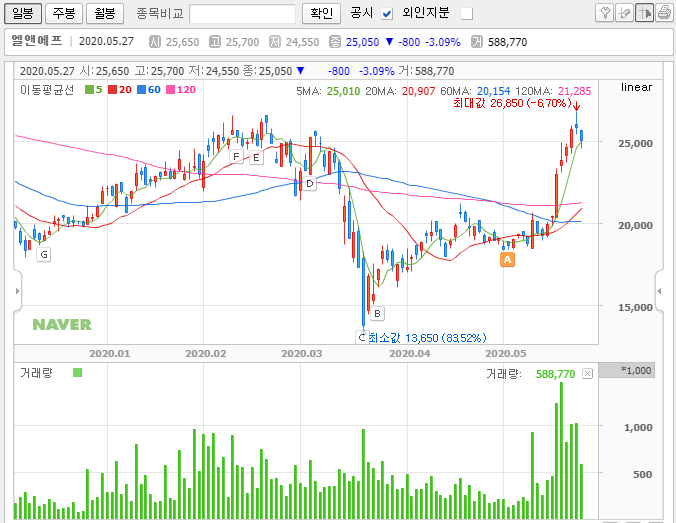
Task: Click the green 5-day MA swatch
Action: click(x=89, y=90)
